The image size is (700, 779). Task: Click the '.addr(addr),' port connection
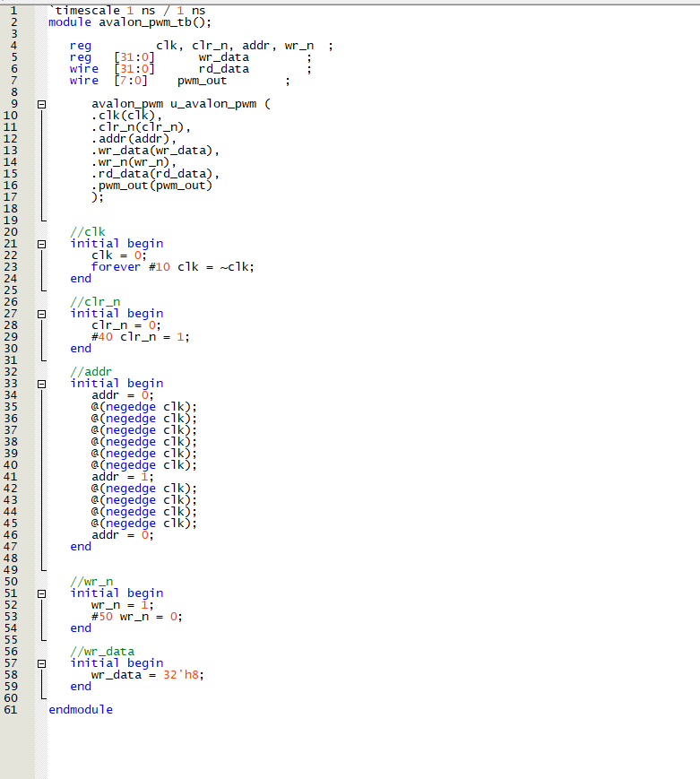pos(134,139)
